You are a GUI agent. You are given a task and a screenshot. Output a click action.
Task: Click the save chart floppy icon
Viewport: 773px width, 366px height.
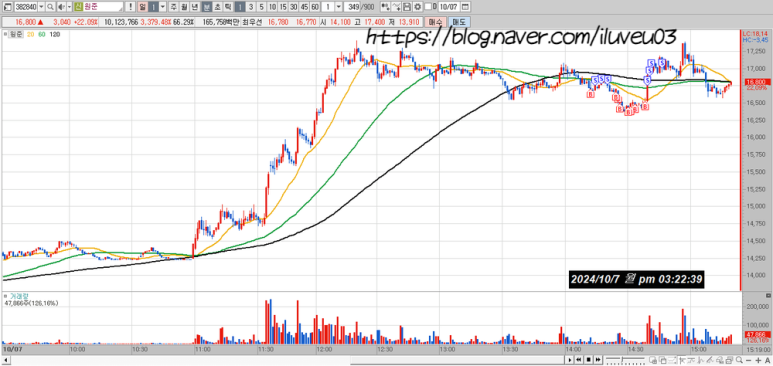pyautogui.click(x=408, y=7)
